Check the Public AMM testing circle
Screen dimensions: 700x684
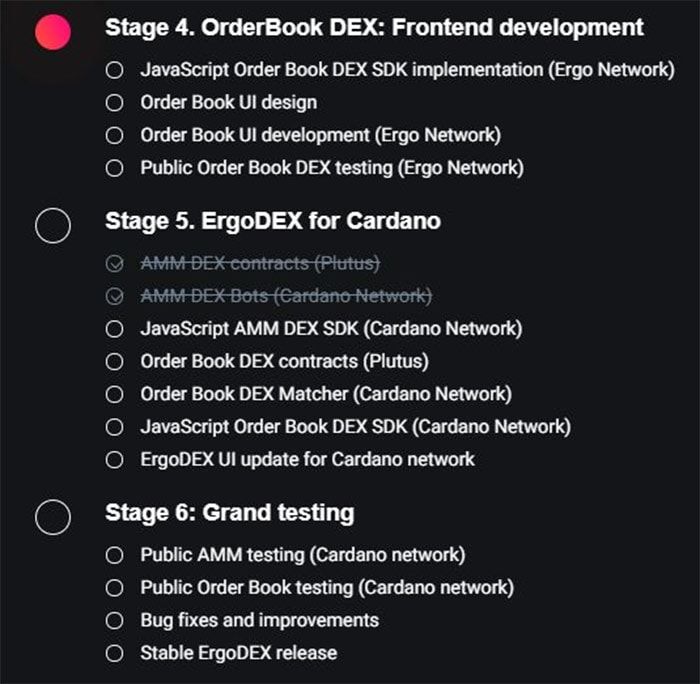pyautogui.click(x=114, y=555)
